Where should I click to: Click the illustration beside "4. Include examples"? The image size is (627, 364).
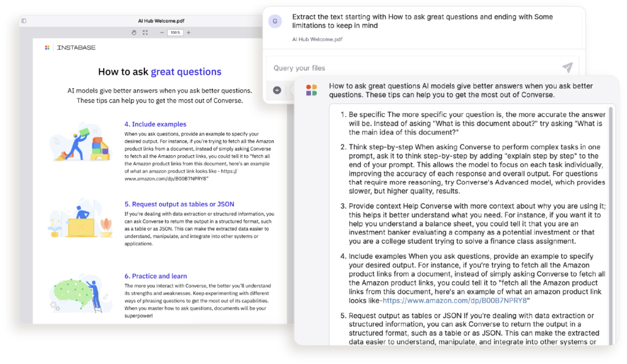tap(81, 142)
